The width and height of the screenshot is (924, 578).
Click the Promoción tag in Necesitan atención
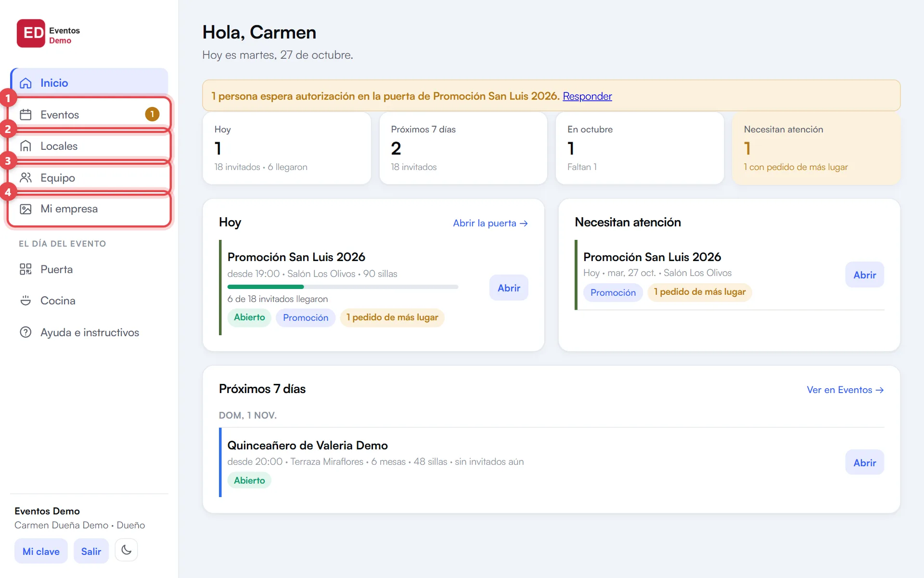point(613,292)
